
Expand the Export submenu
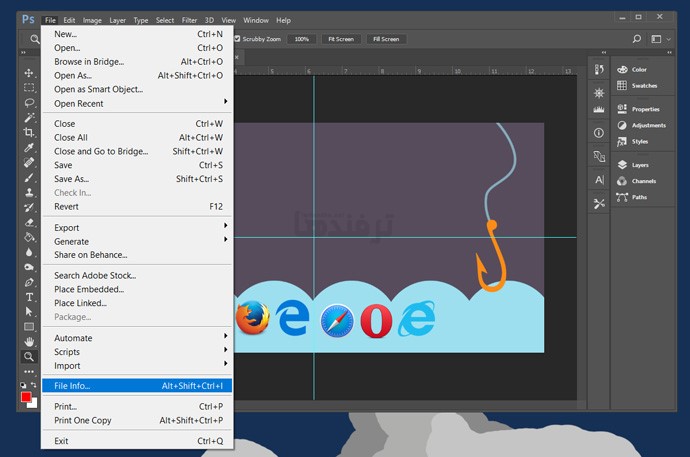pos(138,227)
